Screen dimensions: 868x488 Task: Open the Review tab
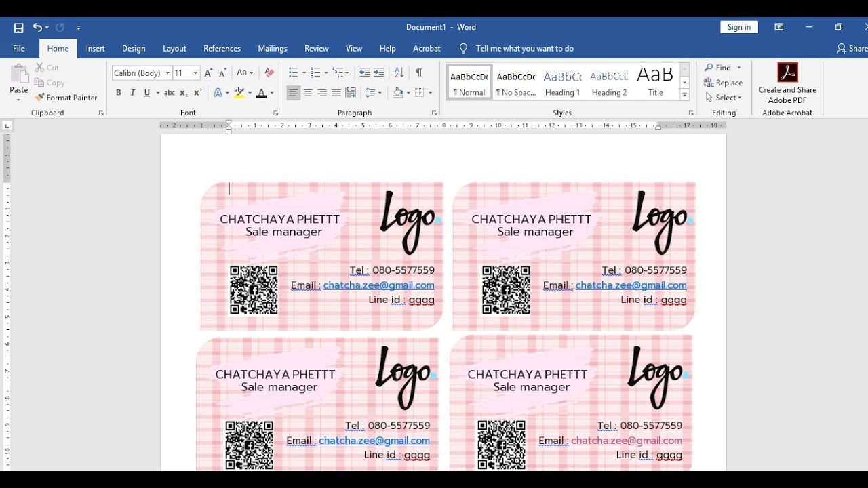[x=316, y=49]
